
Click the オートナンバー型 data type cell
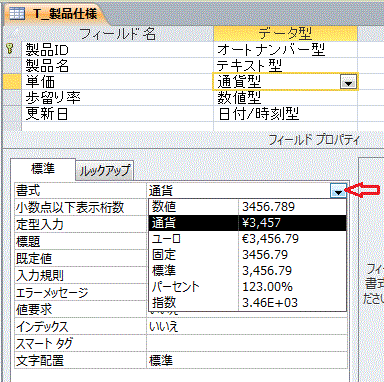pos(285,50)
